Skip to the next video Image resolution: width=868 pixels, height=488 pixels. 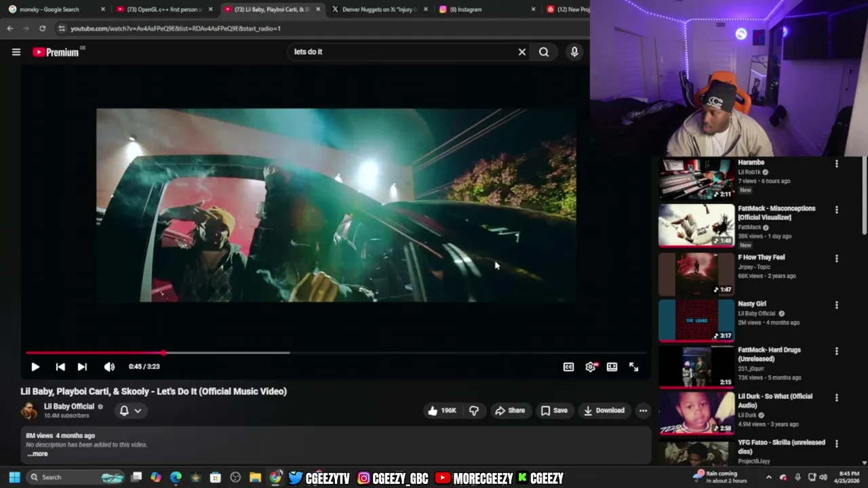tap(82, 367)
